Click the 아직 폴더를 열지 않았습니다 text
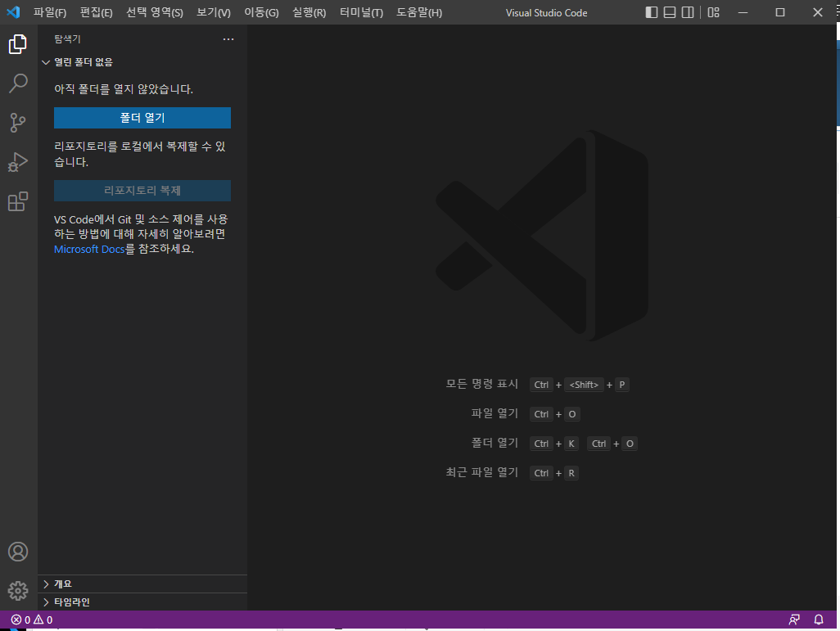The image size is (840, 631). [124, 89]
